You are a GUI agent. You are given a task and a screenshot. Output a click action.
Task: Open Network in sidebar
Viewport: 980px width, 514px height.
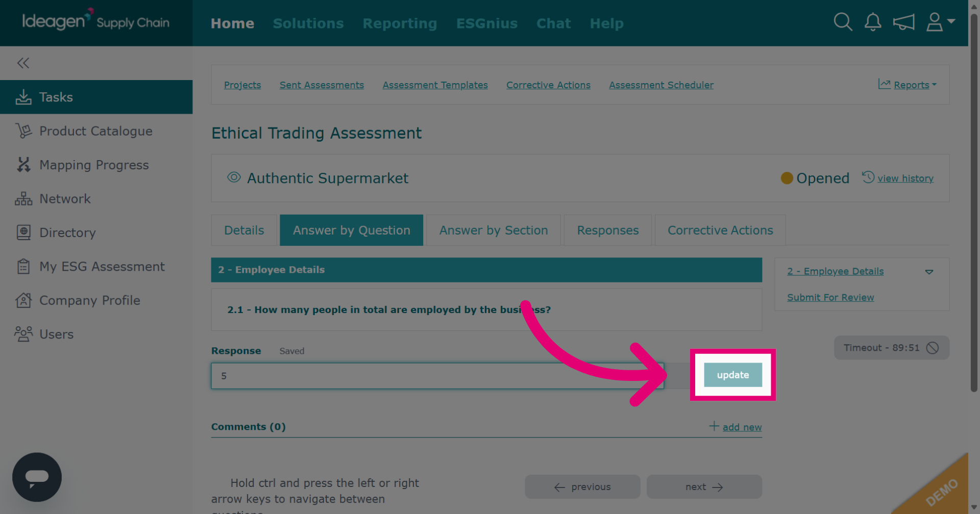pos(96,199)
